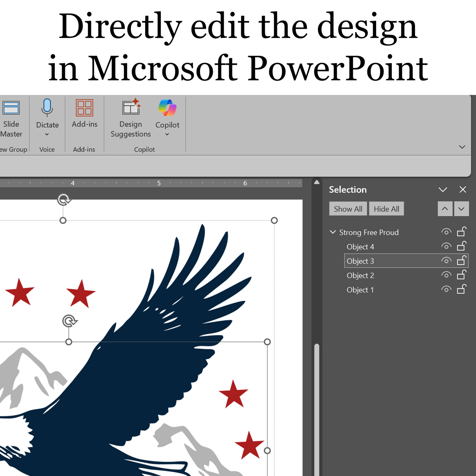Open Slide Master view
The height and width of the screenshot is (476, 476).
[11, 119]
